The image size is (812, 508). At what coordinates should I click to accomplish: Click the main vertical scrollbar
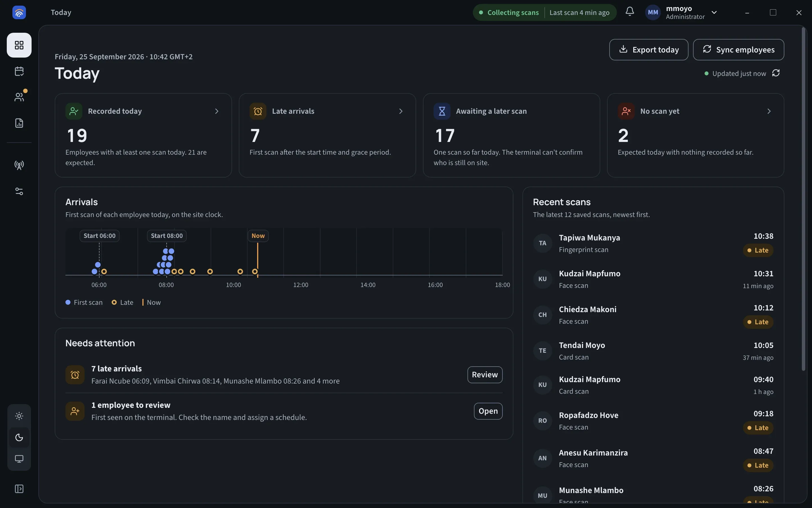pos(804,199)
